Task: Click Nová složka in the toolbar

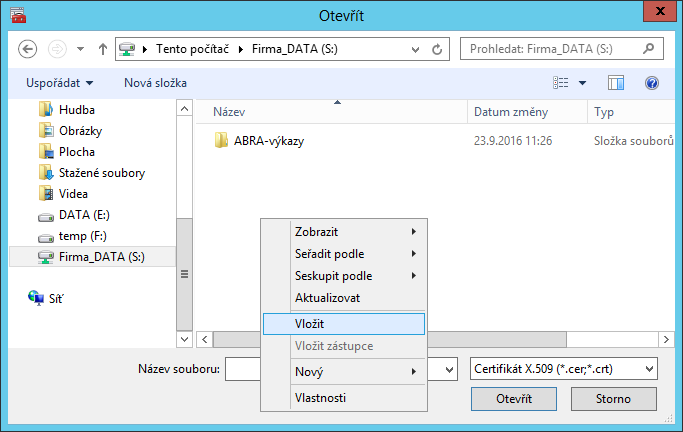Action: (x=155, y=83)
